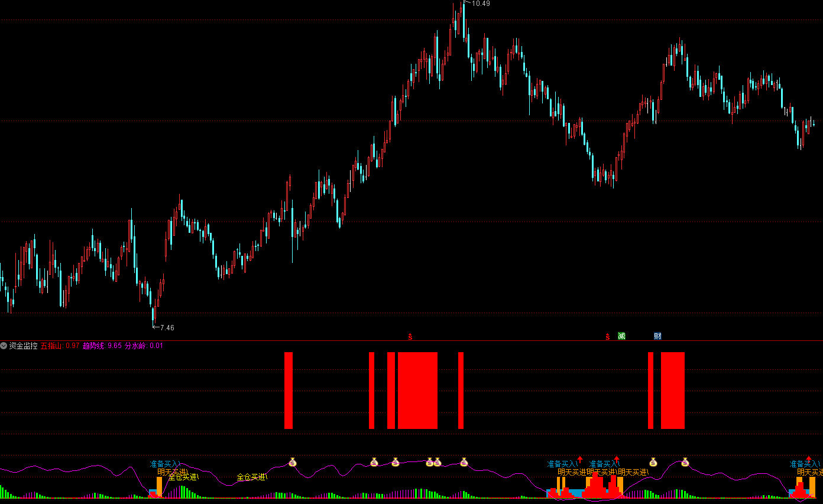This screenshot has height=504, width=823.
Task: Select the 10.49 high price label
Action: pos(481,4)
